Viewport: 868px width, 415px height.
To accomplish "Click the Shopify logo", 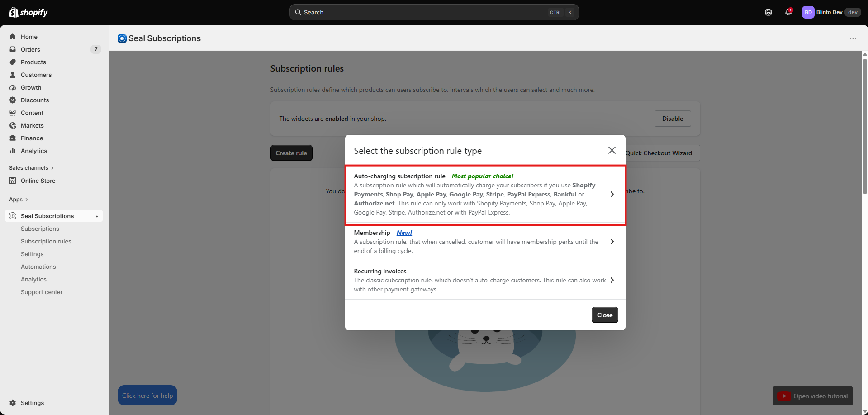I will [x=28, y=12].
